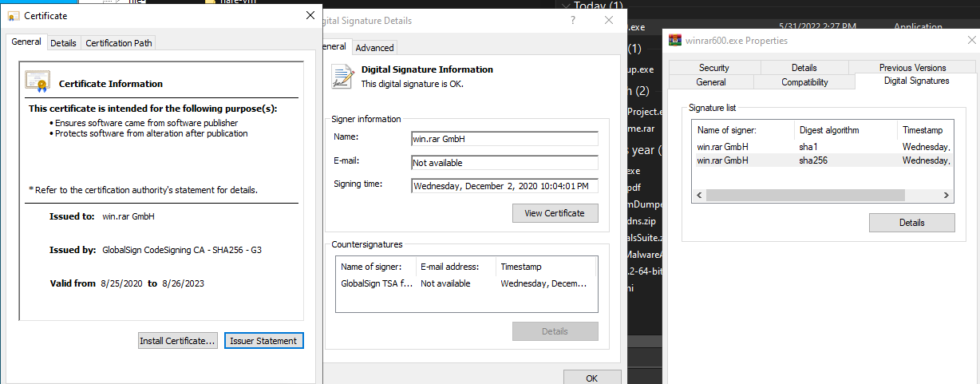Close the Digital Signature Details dialog
The height and width of the screenshot is (384, 980).
click(610, 21)
